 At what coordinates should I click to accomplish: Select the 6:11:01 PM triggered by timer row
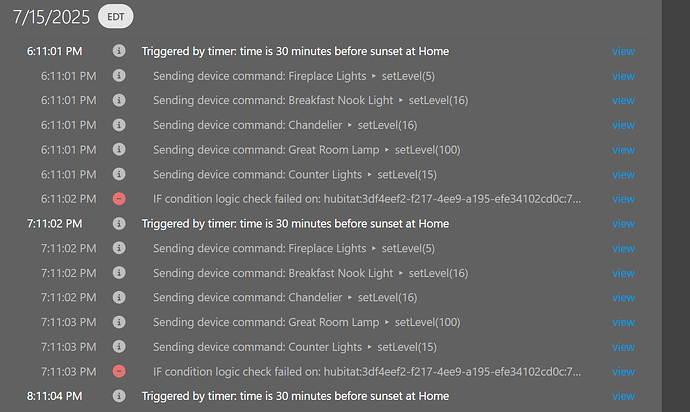[x=330, y=51]
